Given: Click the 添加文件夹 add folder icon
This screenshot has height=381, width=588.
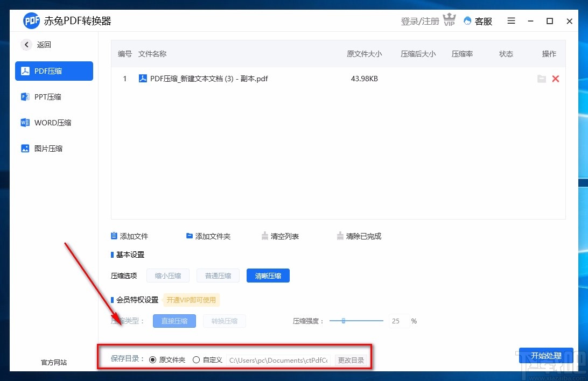Looking at the screenshot, I should coord(189,236).
